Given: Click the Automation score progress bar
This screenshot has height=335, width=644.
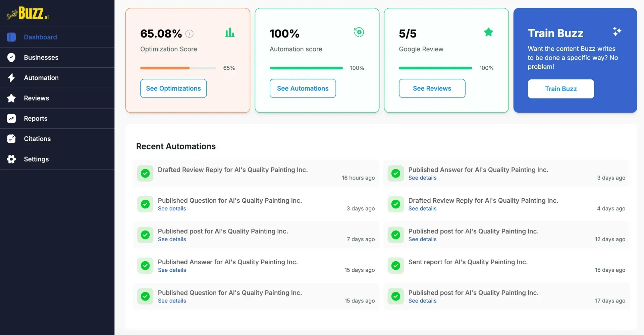Looking at the screenshot, I should (x=306, y=68).
